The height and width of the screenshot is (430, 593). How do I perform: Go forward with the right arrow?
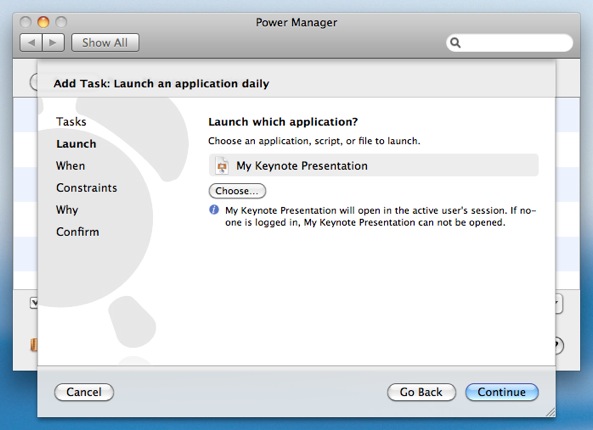coord(53,42)
